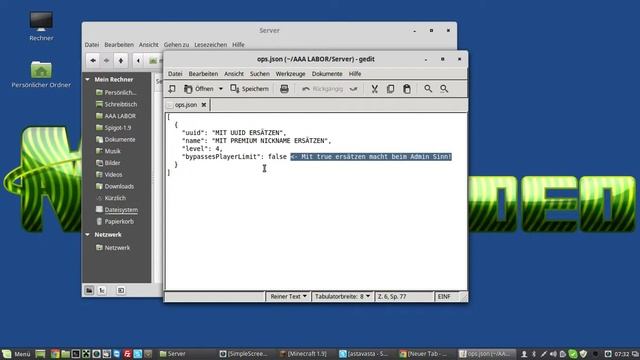Click the Z. 6, Sp. 77 cursor position

coord(392,296)
